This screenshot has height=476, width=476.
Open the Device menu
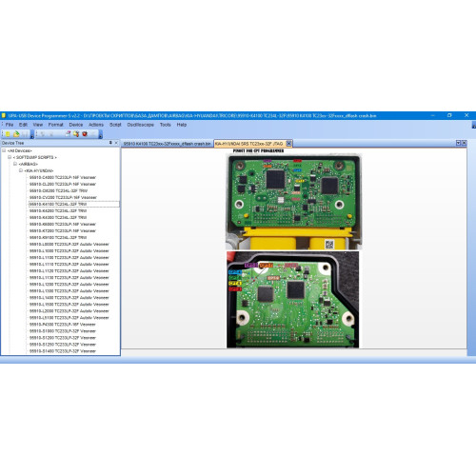(x=76, y=125)
